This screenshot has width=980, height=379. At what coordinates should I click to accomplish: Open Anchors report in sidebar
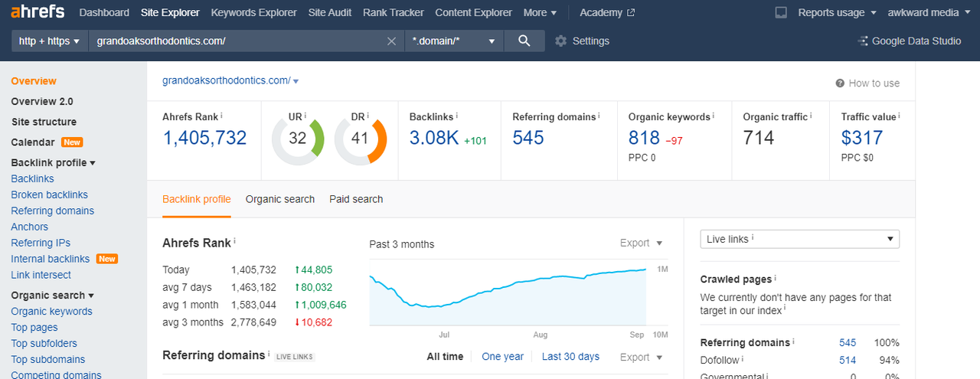click(30, 227)
